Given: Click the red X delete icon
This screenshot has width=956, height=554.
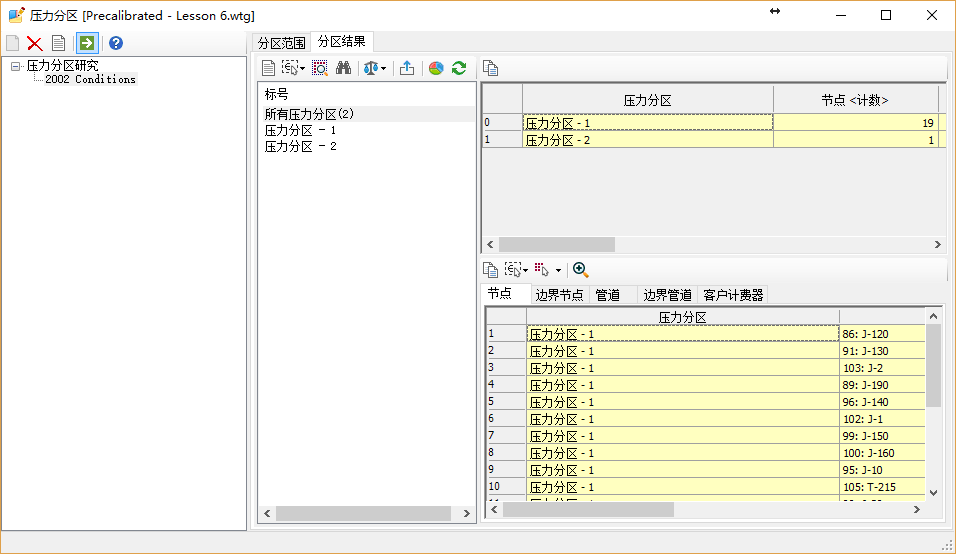Looking at the screenshot, I should (35, 43).
